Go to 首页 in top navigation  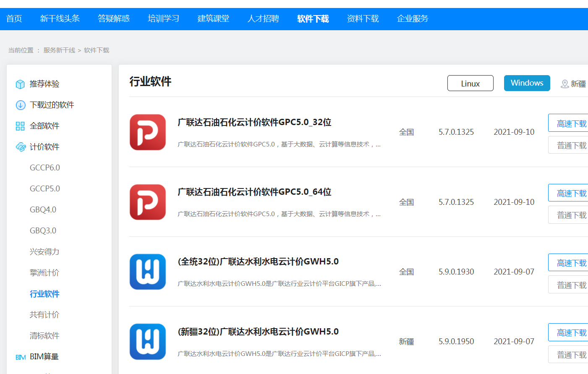pyautogui.click(x=14, y=18)
